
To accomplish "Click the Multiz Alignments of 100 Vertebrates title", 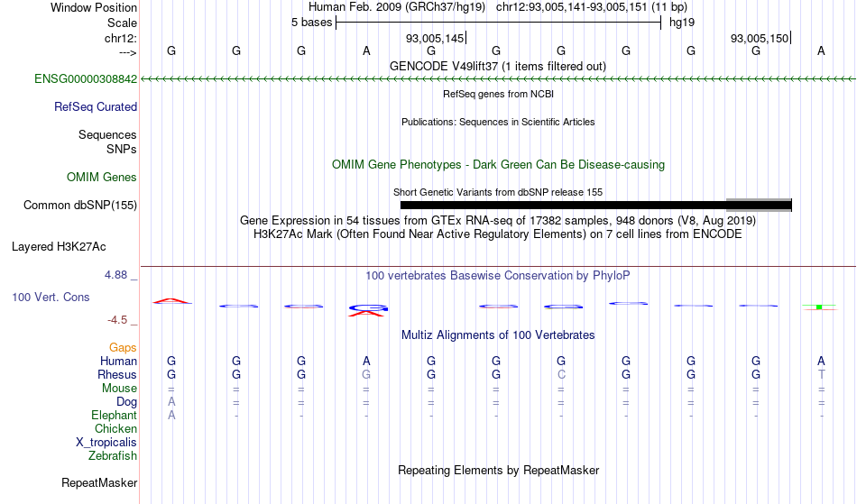I will (x=498, y=335).
